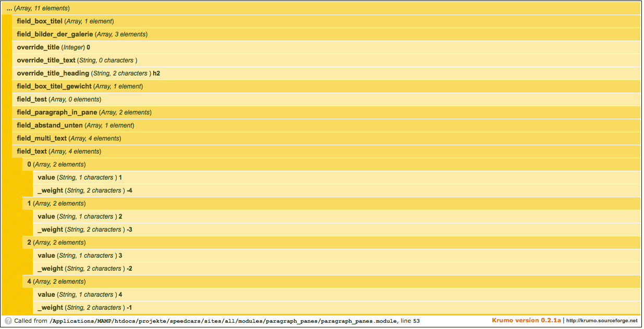The width and height of the screenshot is (644, 329).
Task: Collapse field_text element 1
Action: pyautogui.click(x=331, y=204)
